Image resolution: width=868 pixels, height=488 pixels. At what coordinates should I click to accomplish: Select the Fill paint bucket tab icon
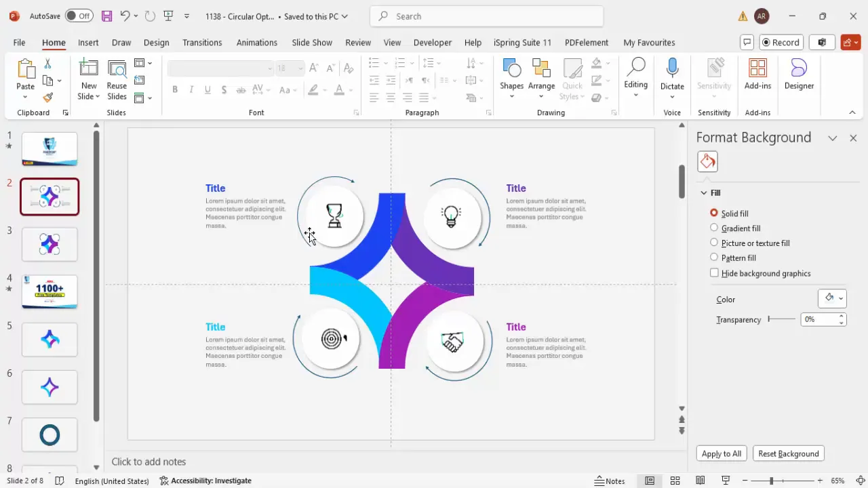[x=707, y=161]
